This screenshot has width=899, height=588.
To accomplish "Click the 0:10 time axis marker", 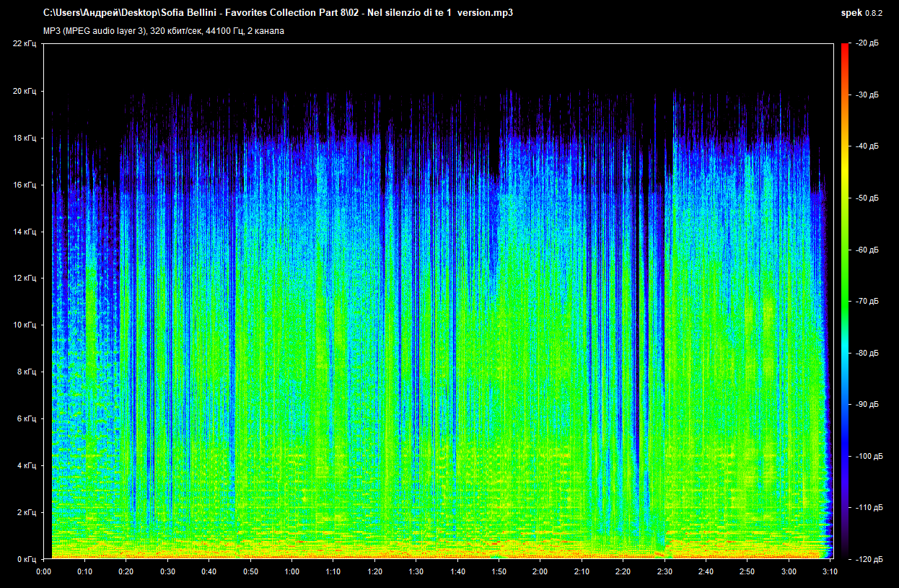I will 84,571.
